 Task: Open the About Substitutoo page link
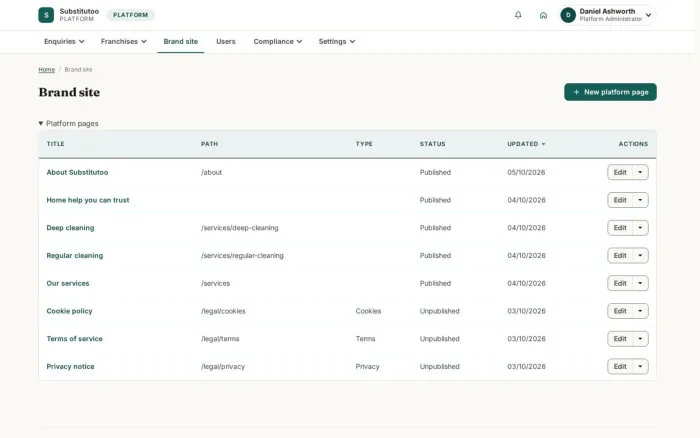point(77,172)
